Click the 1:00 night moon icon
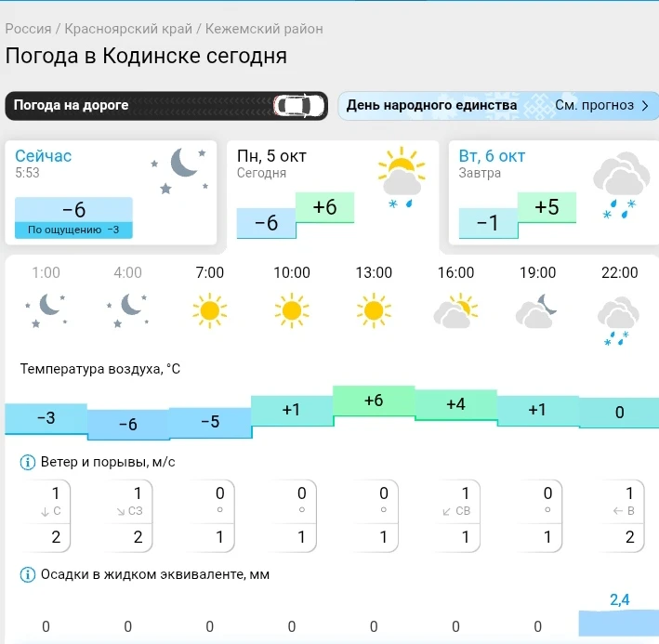 pos(46,310)
